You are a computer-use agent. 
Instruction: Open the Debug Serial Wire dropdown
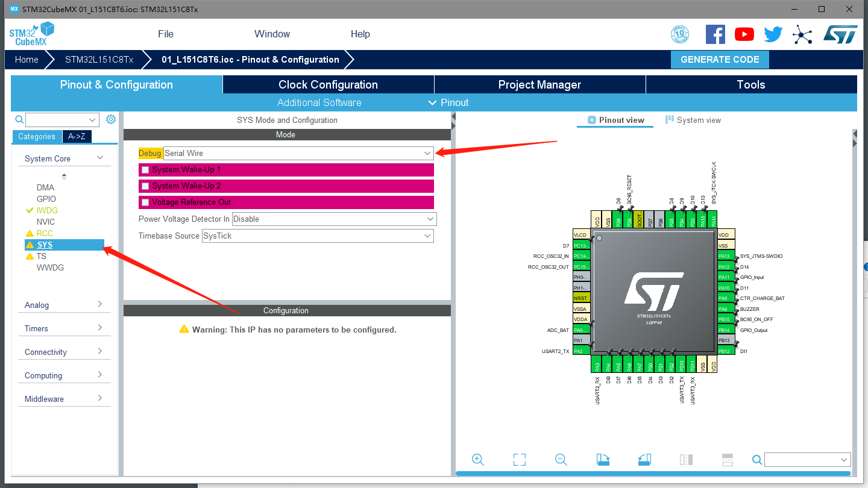427,153
